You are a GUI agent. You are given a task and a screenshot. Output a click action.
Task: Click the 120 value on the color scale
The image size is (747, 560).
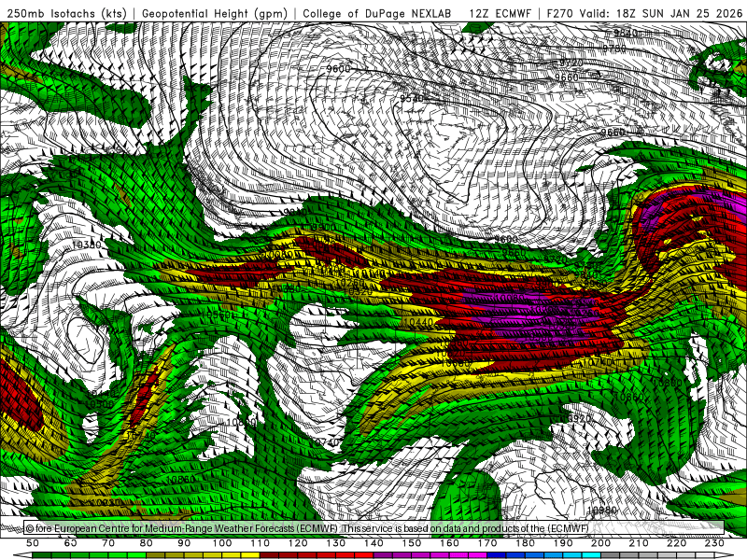tap(298, 543)
